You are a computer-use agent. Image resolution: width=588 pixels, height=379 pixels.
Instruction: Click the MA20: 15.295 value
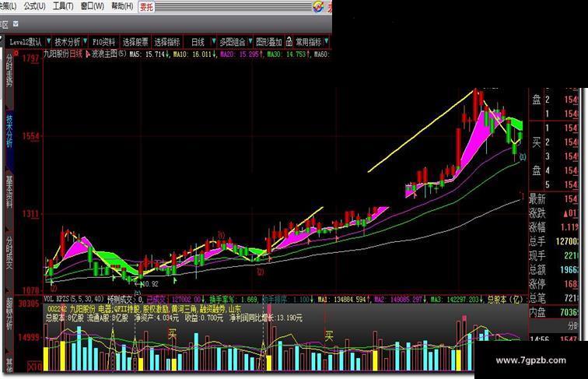[241, 54]
